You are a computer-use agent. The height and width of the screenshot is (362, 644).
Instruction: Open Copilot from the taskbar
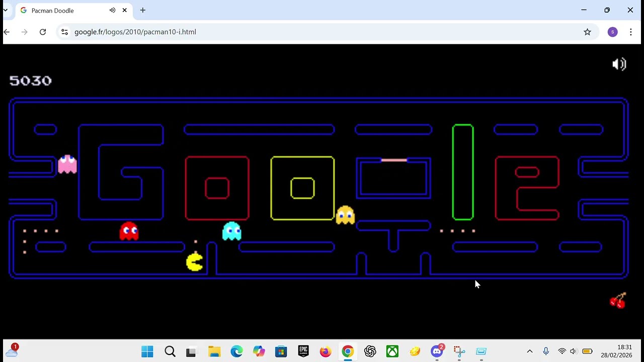pos(259,351)
